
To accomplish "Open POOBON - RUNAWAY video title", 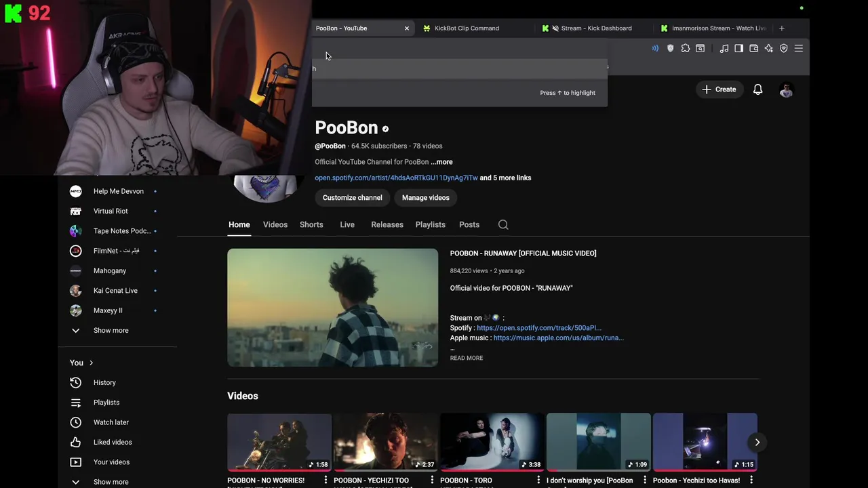I will click(x=524, y=253).
